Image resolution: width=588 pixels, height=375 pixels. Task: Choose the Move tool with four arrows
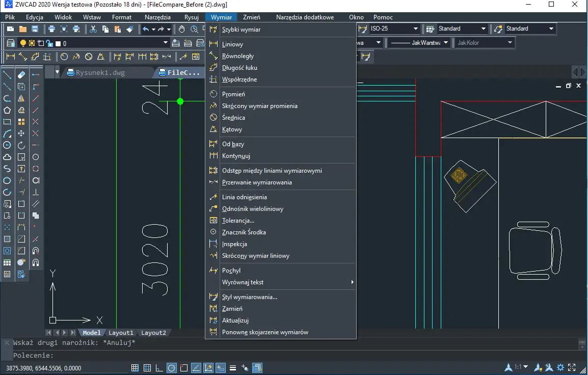click(21, 133)
